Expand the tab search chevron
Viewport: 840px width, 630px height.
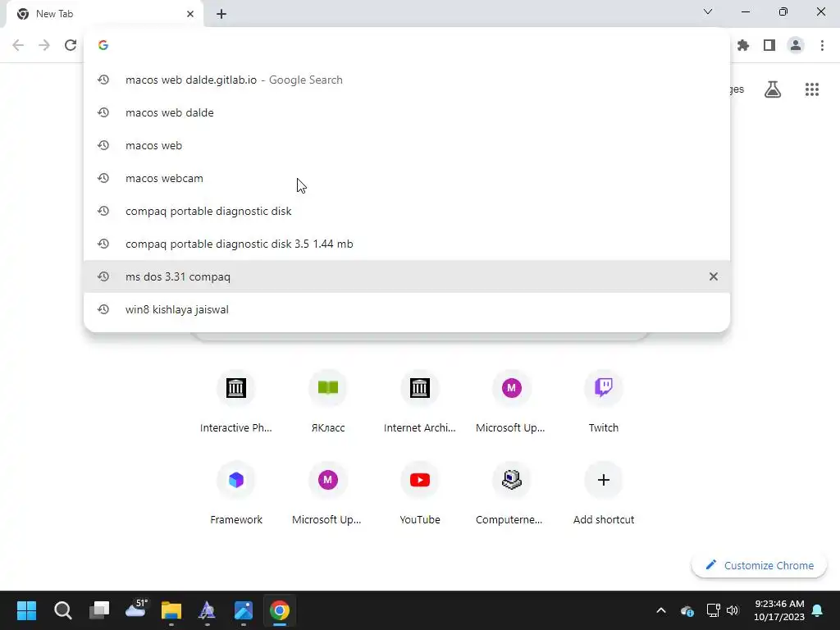(x=708, y=11)
